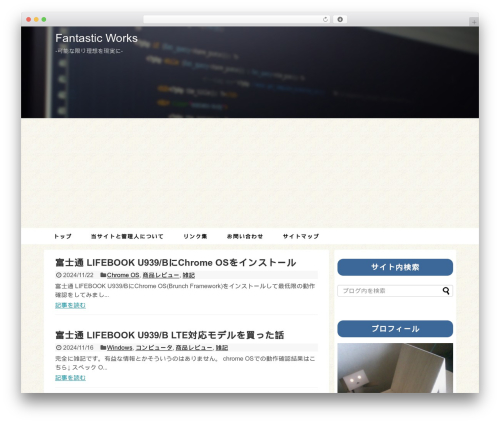Click the browser reload icon
The image size is (500, 423).
tap(325, 19)
